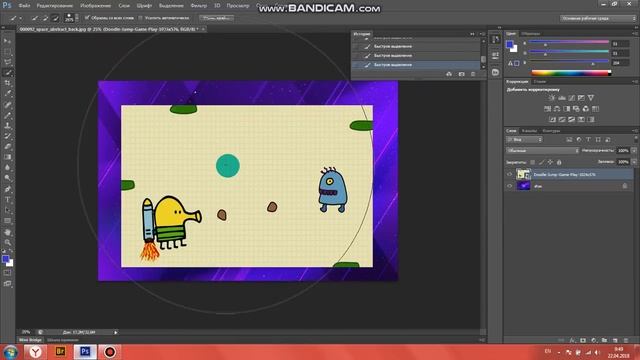
Task: Open layer fill slider dropdown
Action: pyautogui.click(x=634, y=162)
